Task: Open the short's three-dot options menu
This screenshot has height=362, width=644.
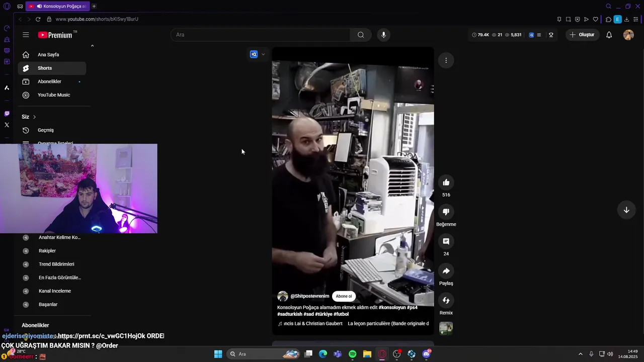Action: point(446,60)
